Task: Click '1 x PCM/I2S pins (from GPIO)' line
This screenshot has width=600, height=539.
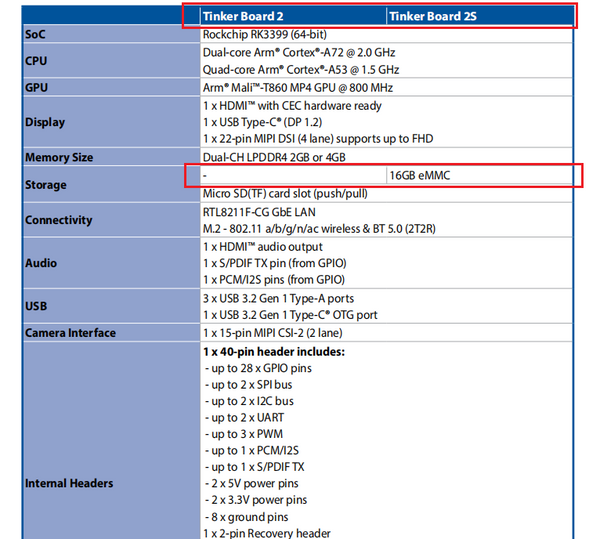Action: click(274, 280)
